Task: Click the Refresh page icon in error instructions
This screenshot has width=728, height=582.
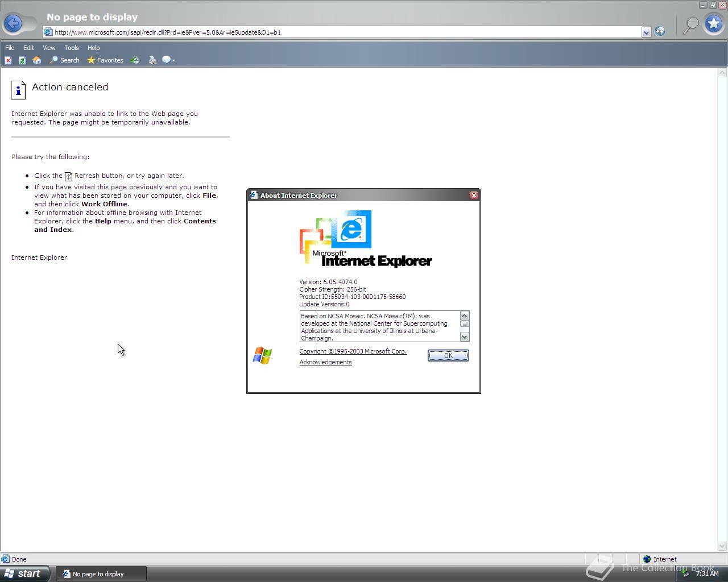Action: 68,176
